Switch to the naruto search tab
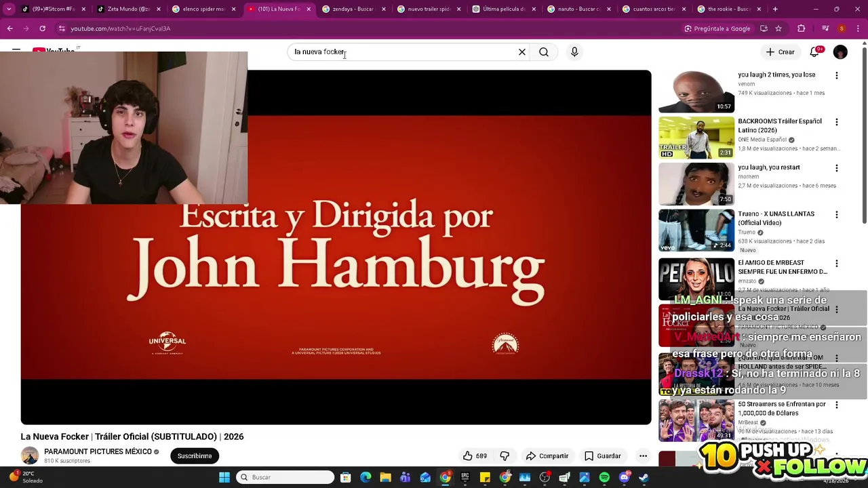 click(578, 9)
